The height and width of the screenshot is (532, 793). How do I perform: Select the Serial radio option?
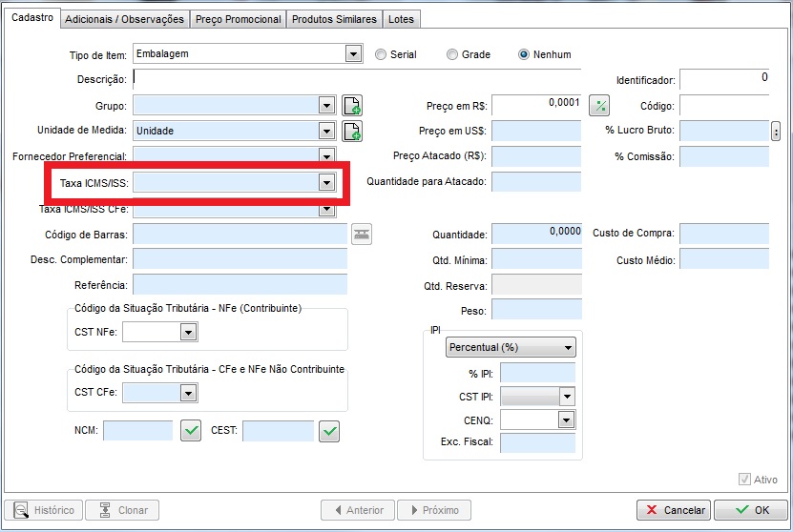pyautogui.click(x=382, y=54)
